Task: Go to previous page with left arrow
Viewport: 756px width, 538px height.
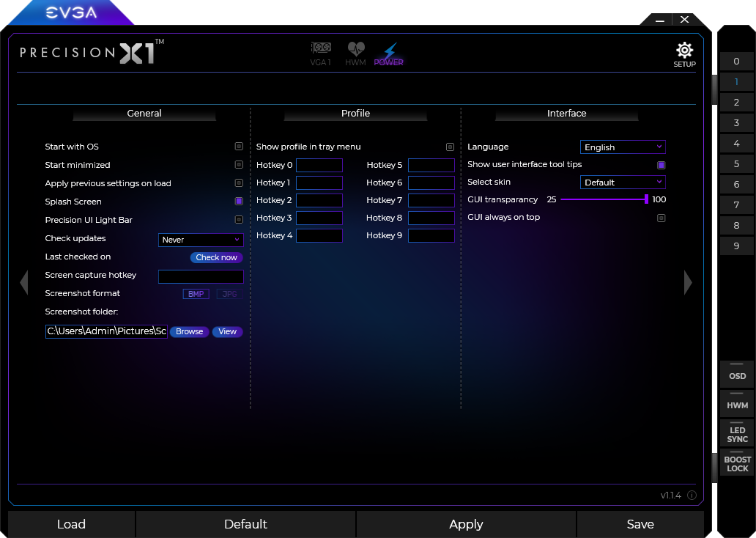Action: (x=23, y=282)
